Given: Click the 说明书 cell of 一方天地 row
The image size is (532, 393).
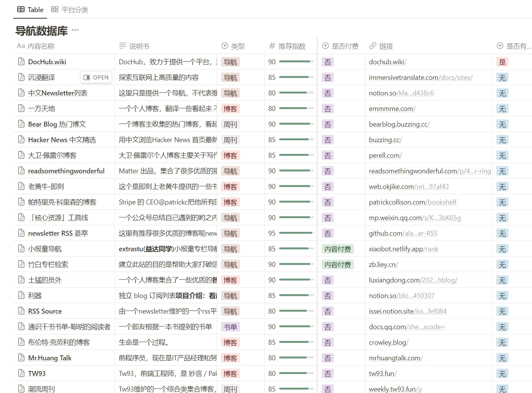Looking at the screenshot, I should (x=166, y=108).
